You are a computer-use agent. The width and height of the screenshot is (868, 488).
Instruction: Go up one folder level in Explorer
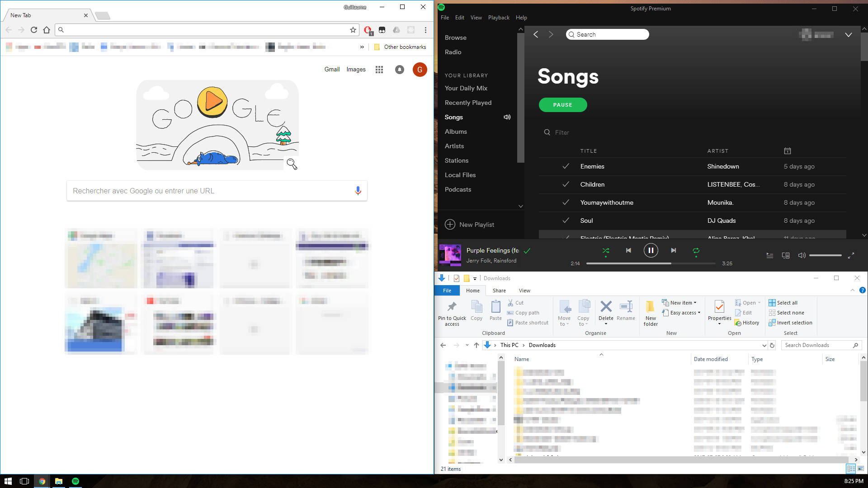pos(476,345)
